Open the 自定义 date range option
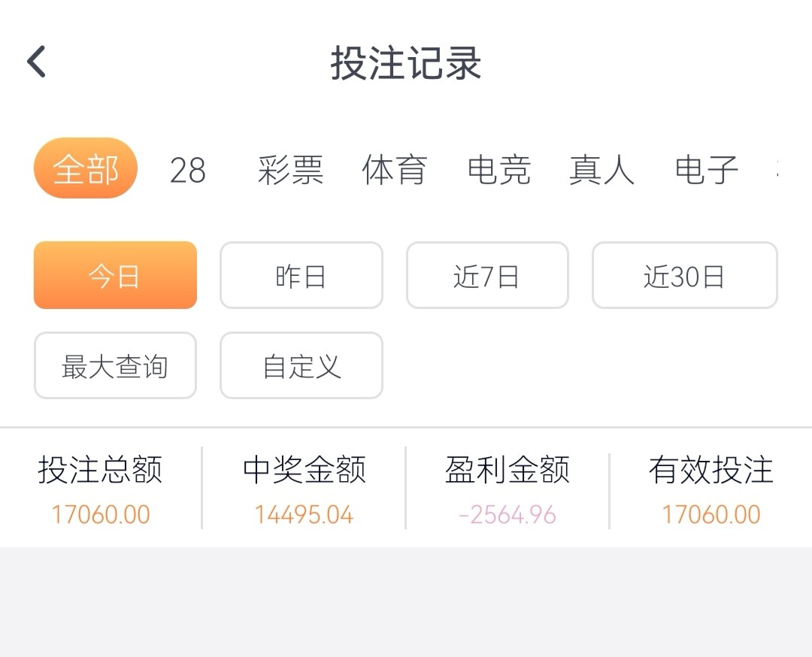 [x=301, y=366]
